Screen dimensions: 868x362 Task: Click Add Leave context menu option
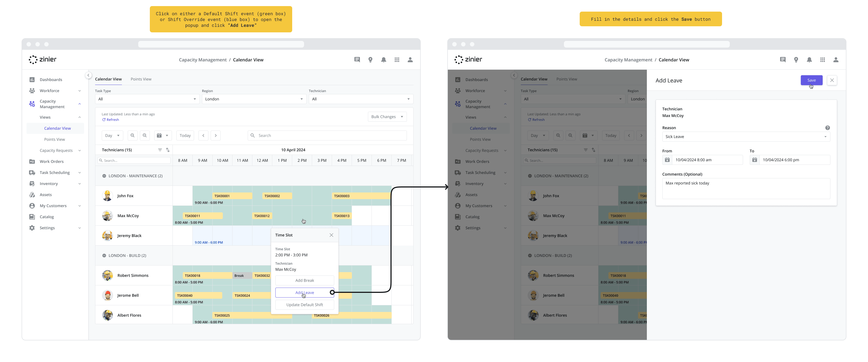tap(303, 292)
